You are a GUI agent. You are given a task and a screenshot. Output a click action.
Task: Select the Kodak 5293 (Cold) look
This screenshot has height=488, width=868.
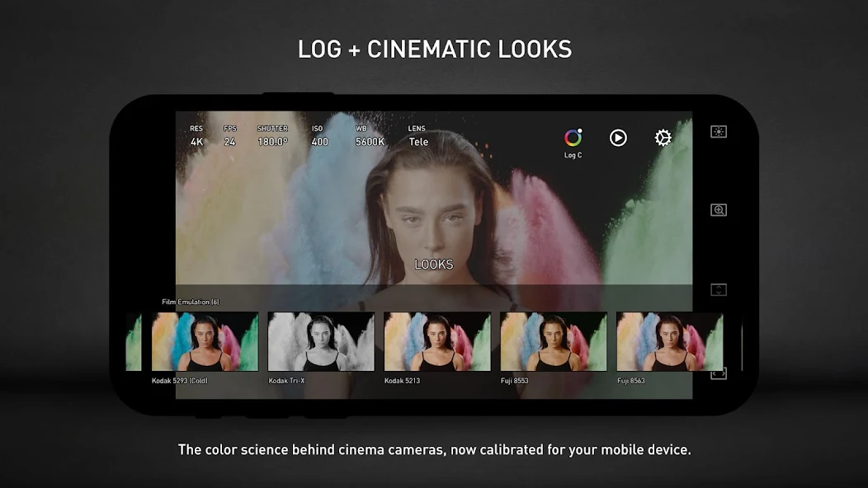point(205,342)
